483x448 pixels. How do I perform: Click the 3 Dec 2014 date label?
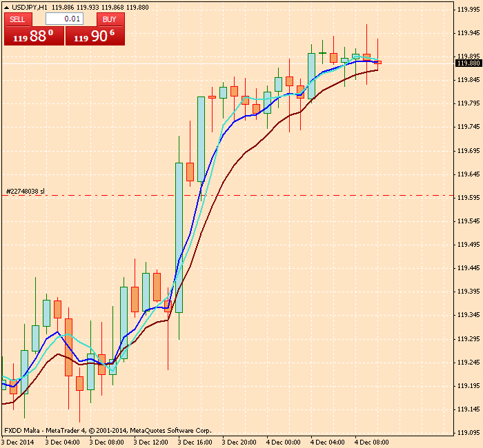(19, 442)
